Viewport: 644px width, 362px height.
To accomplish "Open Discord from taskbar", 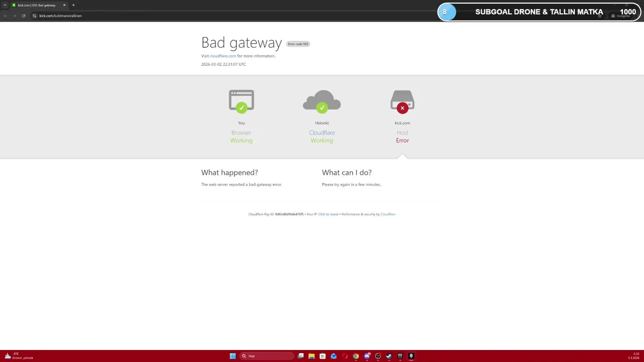I will [367, 356].
